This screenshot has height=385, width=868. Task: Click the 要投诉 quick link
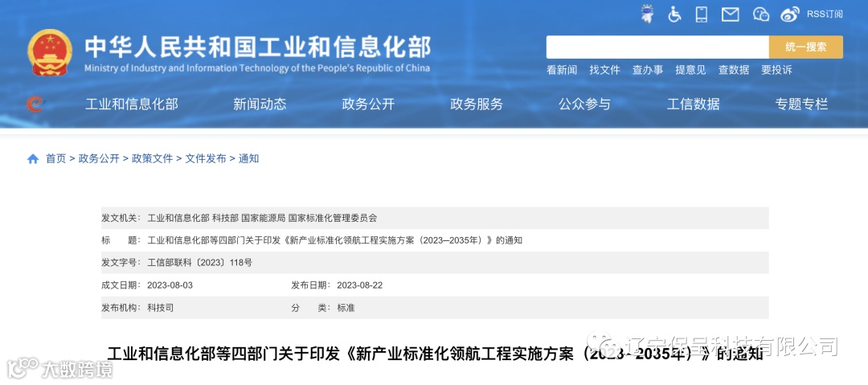pyautogui.click(x=776, y=70)
